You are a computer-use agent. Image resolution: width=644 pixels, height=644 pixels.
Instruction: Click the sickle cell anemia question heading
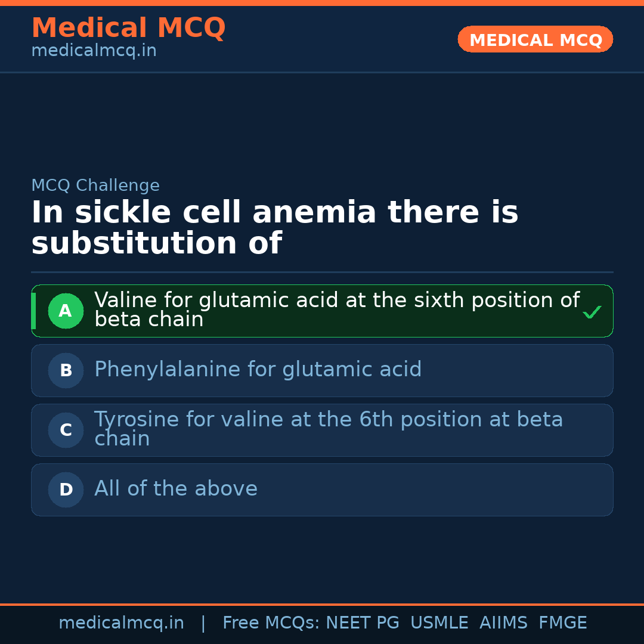pyautogui.click(x=274, y=228)
